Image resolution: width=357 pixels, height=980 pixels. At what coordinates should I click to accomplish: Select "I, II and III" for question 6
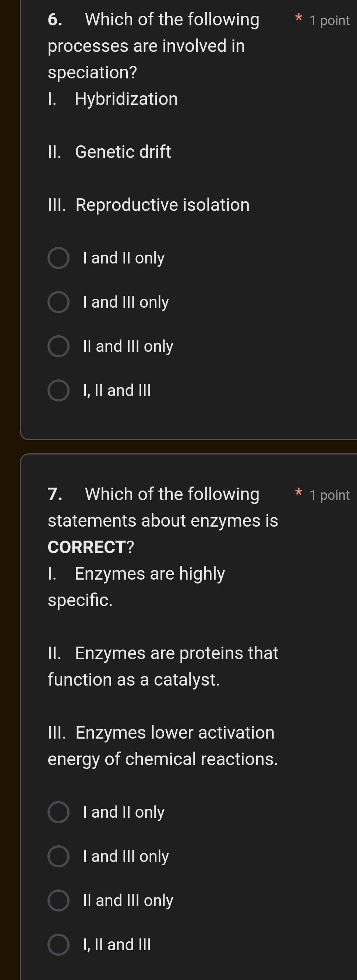pos(59,390)
